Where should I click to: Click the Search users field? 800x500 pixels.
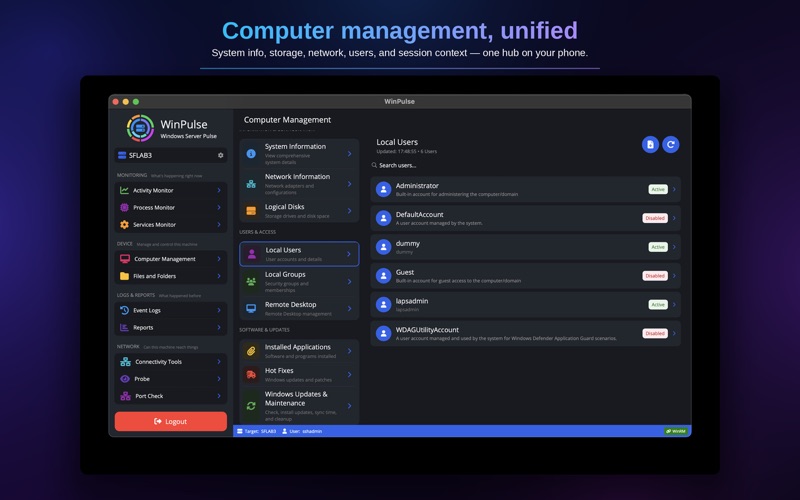click(x=526, y=165)
